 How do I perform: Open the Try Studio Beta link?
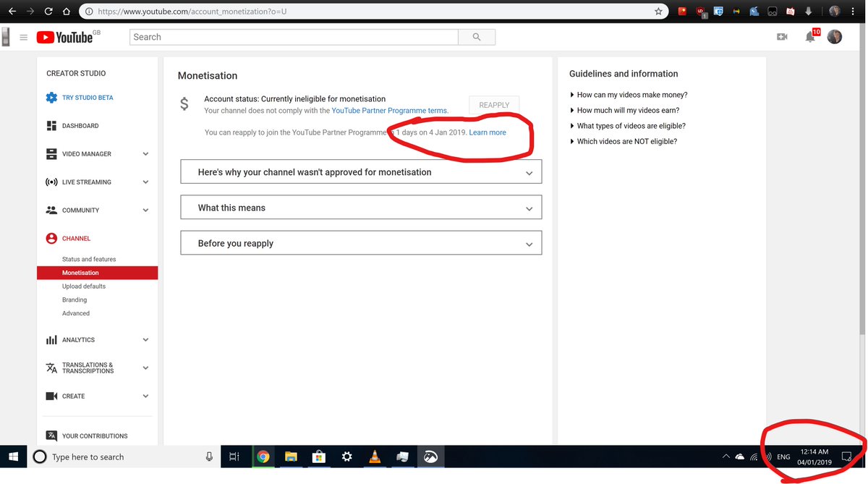click(x=88, y=98)
